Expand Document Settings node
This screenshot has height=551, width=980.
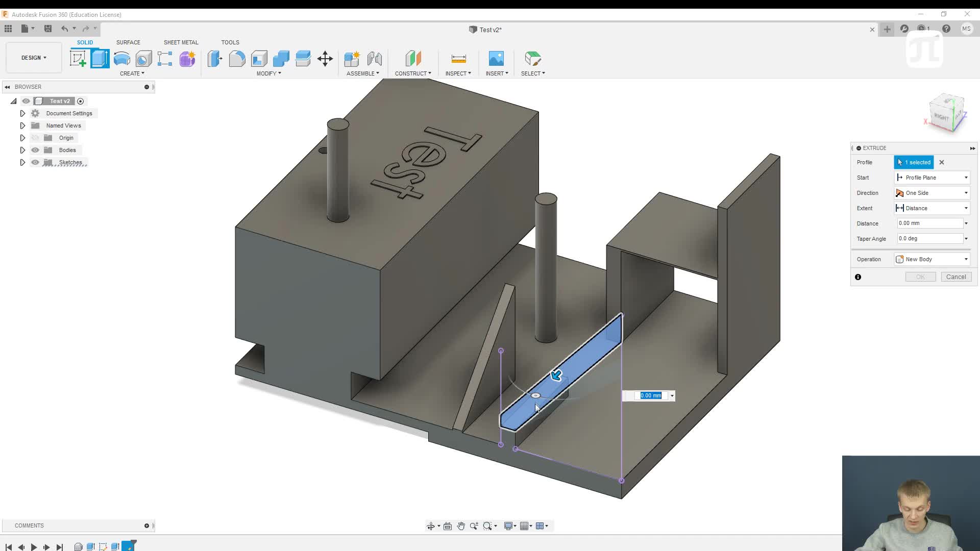coord(22,113)
